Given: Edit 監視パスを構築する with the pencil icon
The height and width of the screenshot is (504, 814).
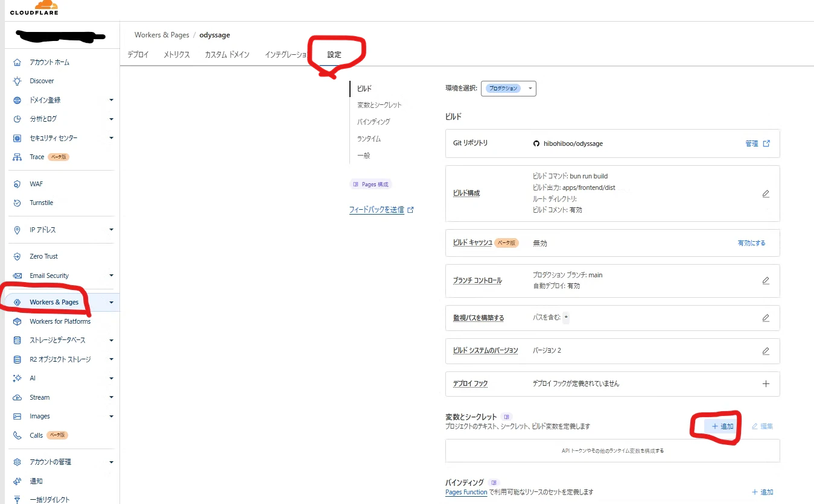Looking at the screenshot, I should point(766,318).
